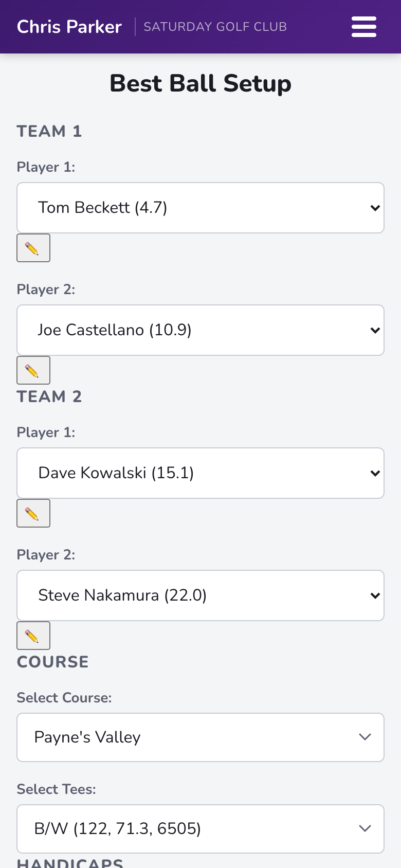Expand the Dave Kowalski (15.1) dropdown
401x868 pixels.
tap(200, 473)
